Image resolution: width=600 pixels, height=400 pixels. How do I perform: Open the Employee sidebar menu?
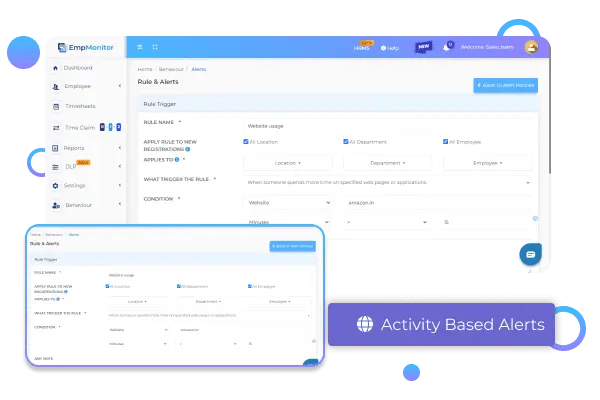tap(78, 87)
